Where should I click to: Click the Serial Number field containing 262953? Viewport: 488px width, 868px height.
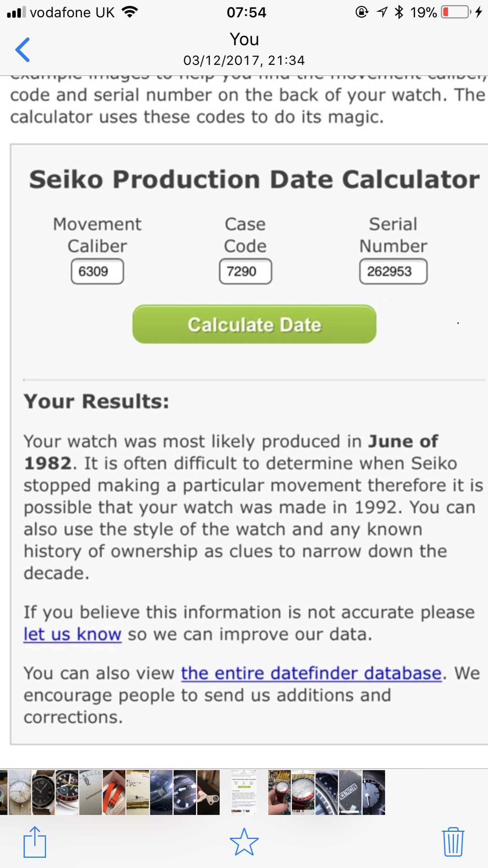click(393, 271)
